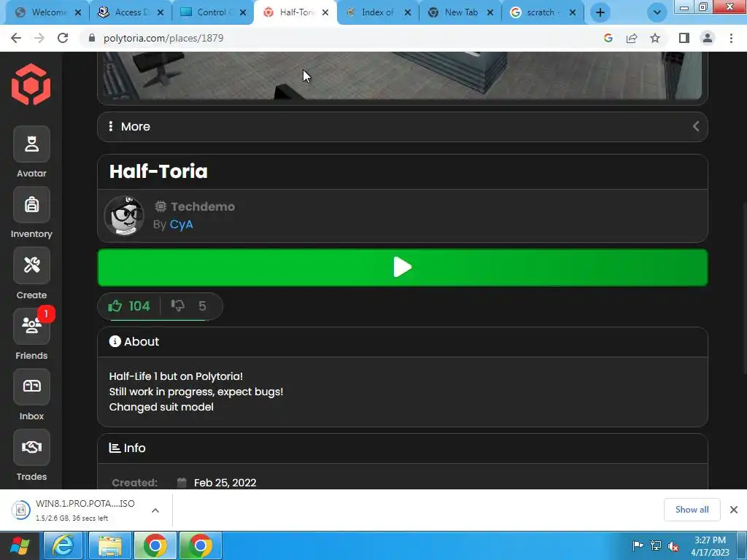Screen dimensions: 747x560
Task: Open the Create tools icon
Action: 31,265
